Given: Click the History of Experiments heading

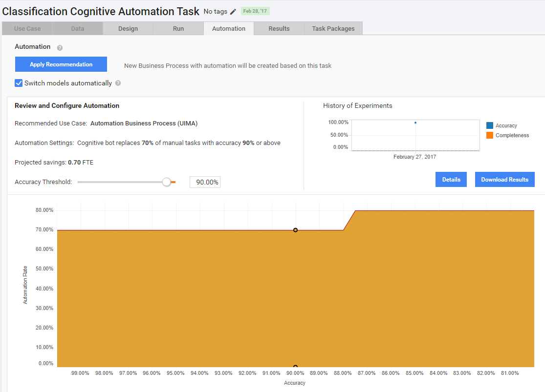Looking at the screenshot, I should click(358, 105).
